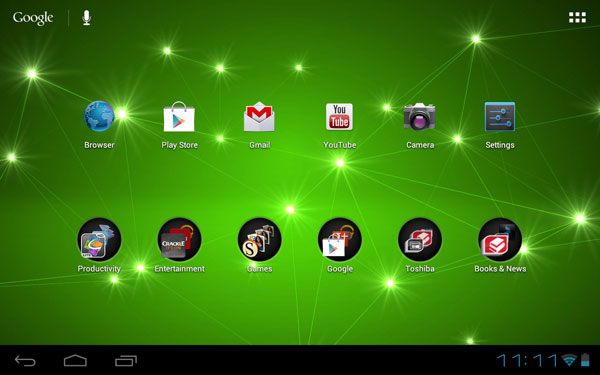Open the Toshiba folder
Screen dimensions: 600x375
click(x=420, y=240)
